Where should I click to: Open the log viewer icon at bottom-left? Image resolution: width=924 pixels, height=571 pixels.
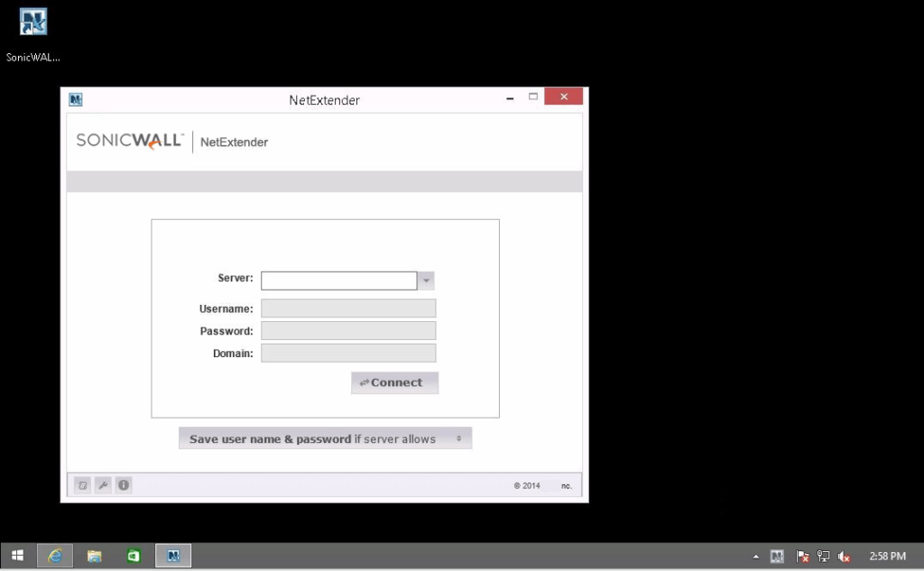(x=82, y=485)
